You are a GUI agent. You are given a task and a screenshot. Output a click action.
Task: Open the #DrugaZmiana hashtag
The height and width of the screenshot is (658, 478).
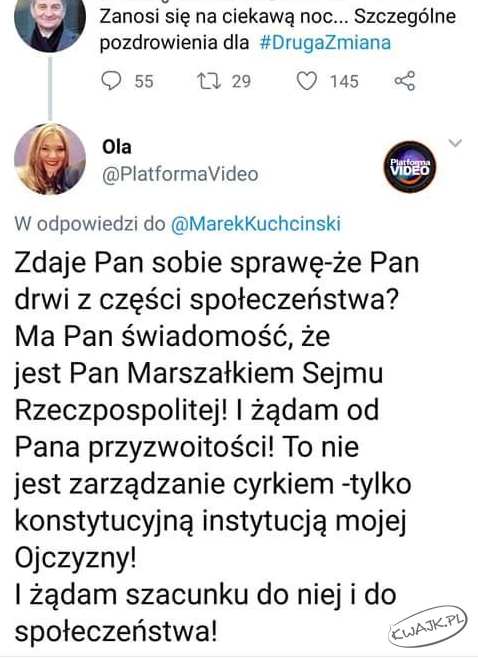[x=325, y=43]
